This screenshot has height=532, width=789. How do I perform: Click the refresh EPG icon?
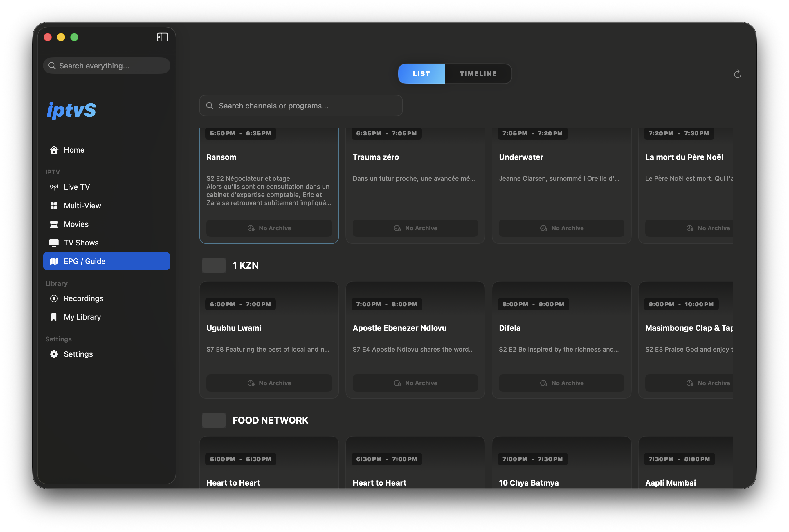[x=737, y=74]
